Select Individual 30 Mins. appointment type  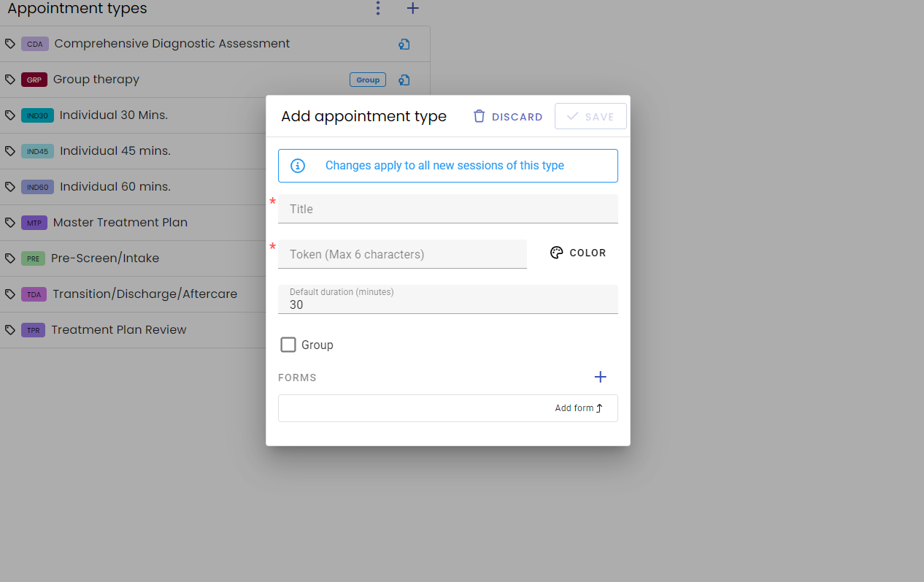point(132,115)
